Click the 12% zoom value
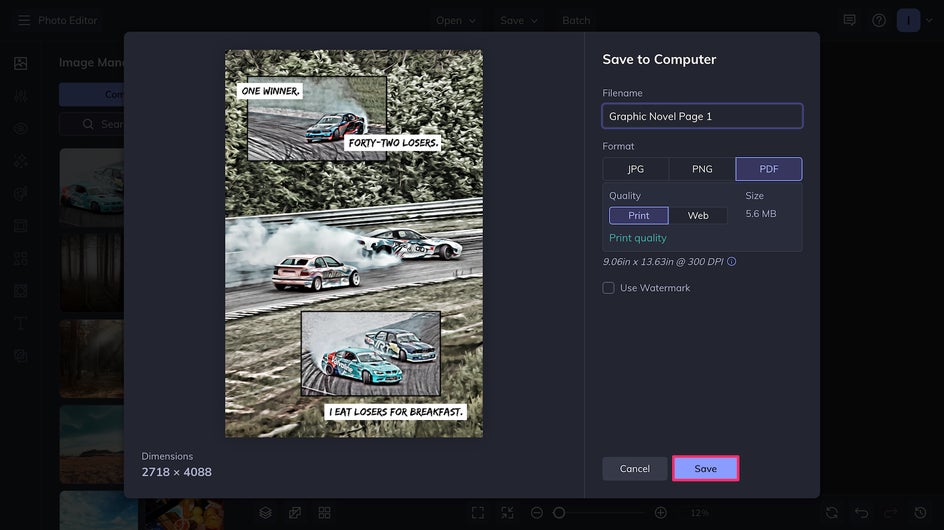The image size is (944, 530). (700, 513)
